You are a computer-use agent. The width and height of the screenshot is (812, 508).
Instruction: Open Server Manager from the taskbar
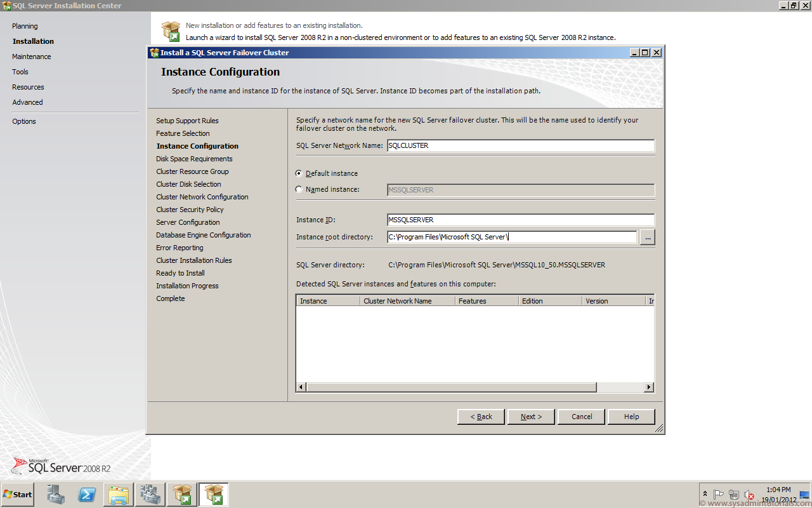(56, 495)
